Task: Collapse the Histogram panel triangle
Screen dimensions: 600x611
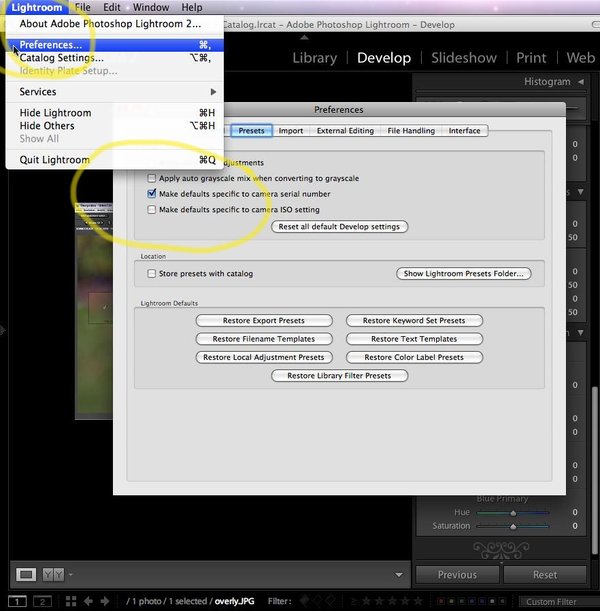Action: click(x=581, y=81)
